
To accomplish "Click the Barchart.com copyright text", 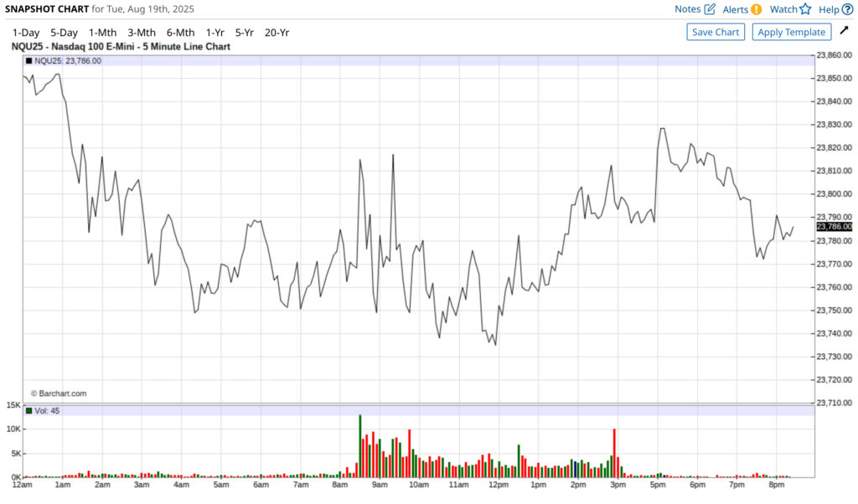I will click(x=59, y=393).
